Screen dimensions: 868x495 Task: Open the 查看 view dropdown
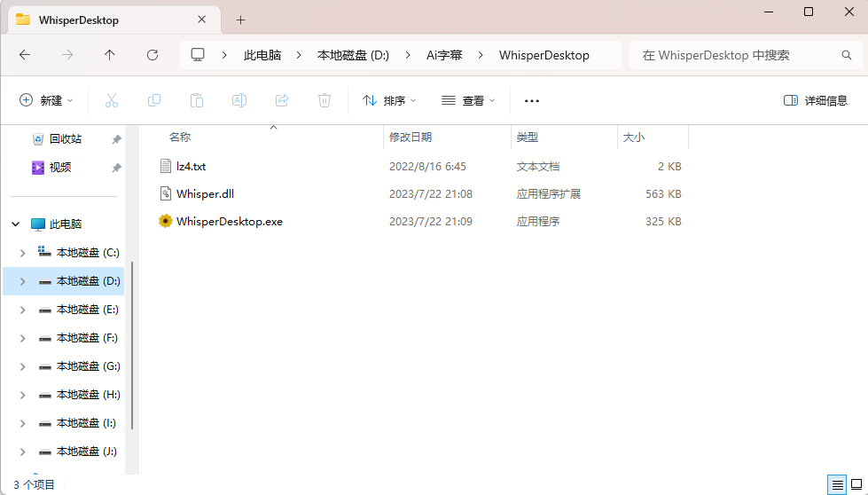[x=468, y=100]
